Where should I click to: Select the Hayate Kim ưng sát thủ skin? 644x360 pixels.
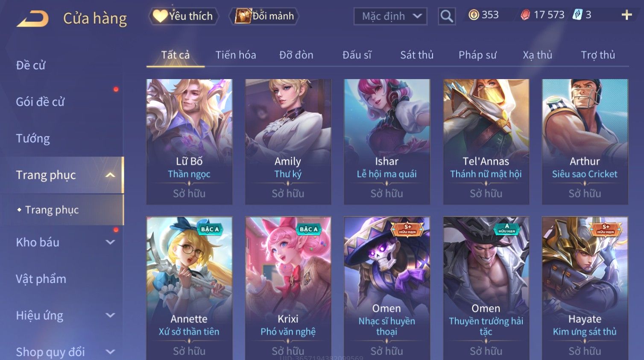click(x=585, y=288)
